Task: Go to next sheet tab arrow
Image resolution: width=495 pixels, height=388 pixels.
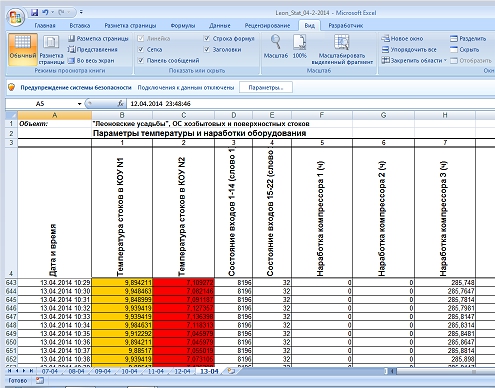Action: pos(23,371)
